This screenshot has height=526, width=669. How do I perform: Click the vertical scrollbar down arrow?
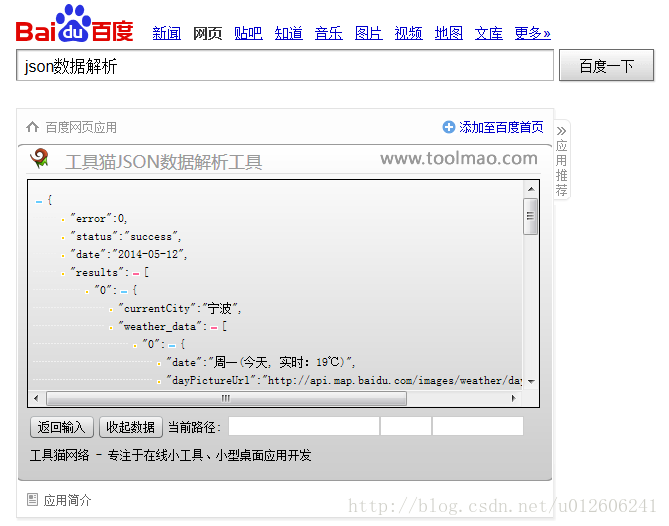531,381
